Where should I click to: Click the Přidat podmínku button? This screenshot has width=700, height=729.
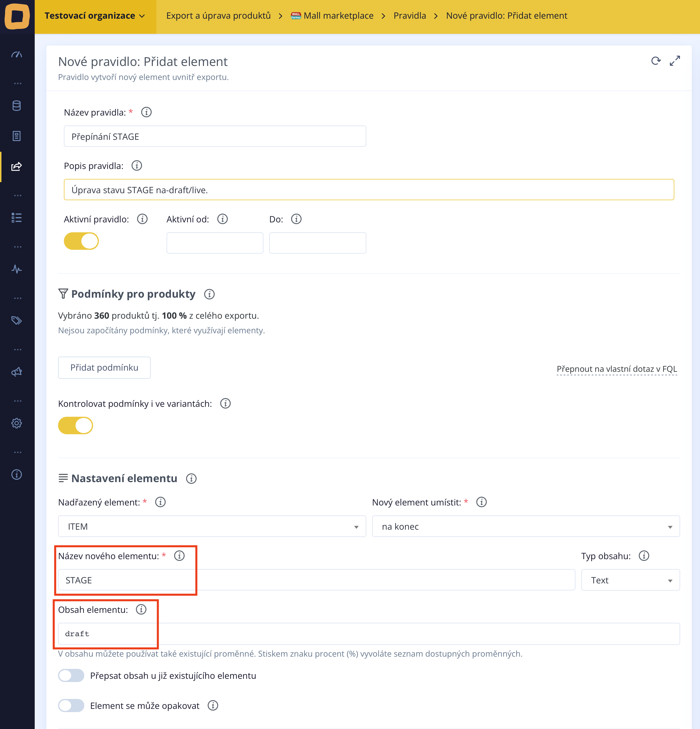tap(104, 367)
